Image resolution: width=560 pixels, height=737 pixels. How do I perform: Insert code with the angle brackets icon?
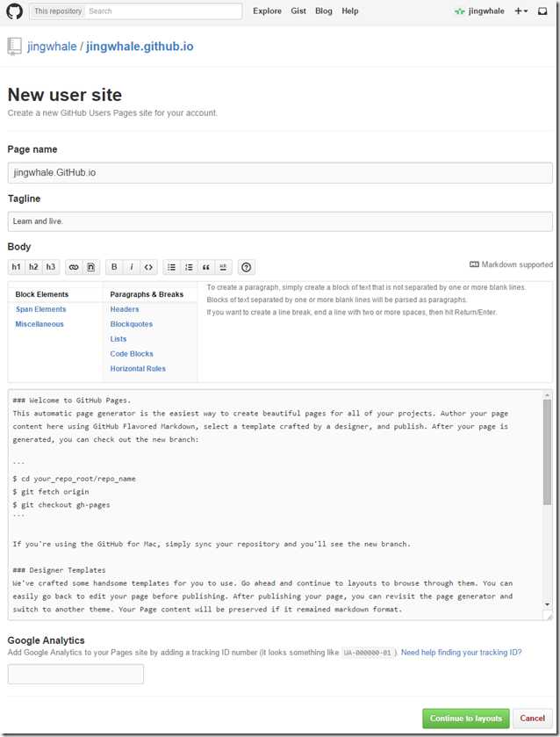coord(148,267)
